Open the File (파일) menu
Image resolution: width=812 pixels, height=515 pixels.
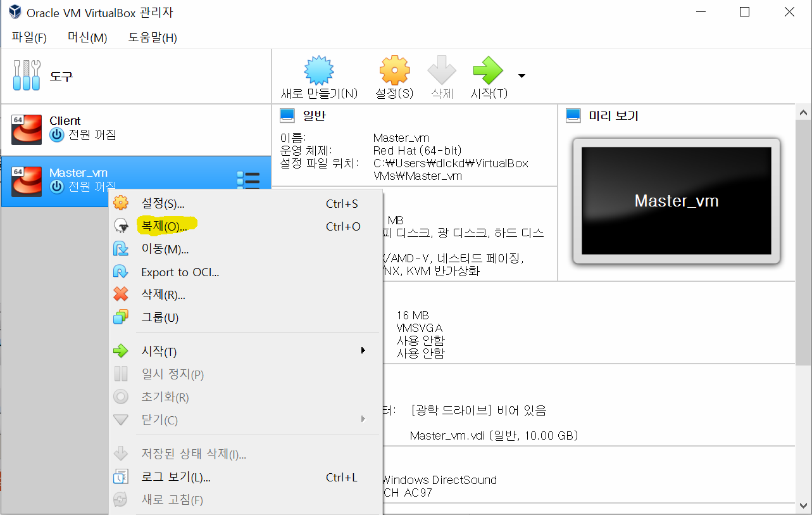click(x=29, y=37)
